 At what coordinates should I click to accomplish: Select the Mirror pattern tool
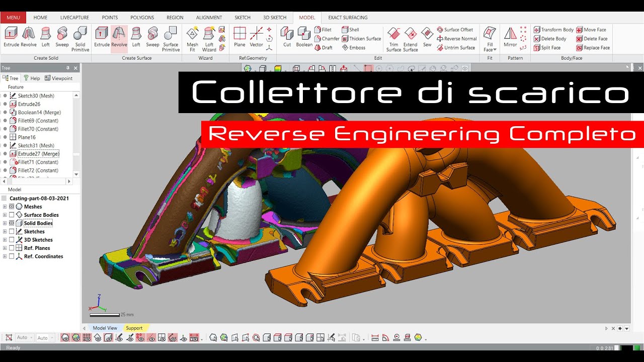(x=510, y=38)
